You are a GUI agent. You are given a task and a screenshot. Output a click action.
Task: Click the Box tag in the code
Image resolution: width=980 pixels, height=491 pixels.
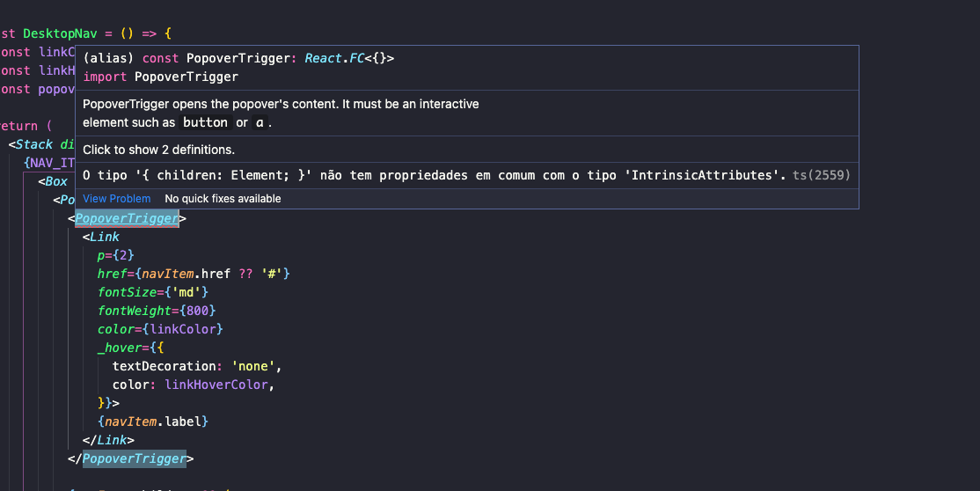53,181
